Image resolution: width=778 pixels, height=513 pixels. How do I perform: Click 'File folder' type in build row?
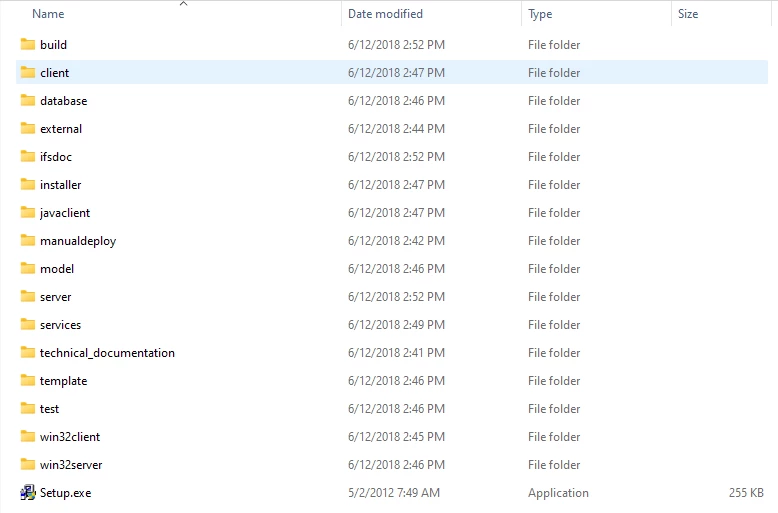click(554, 45)
